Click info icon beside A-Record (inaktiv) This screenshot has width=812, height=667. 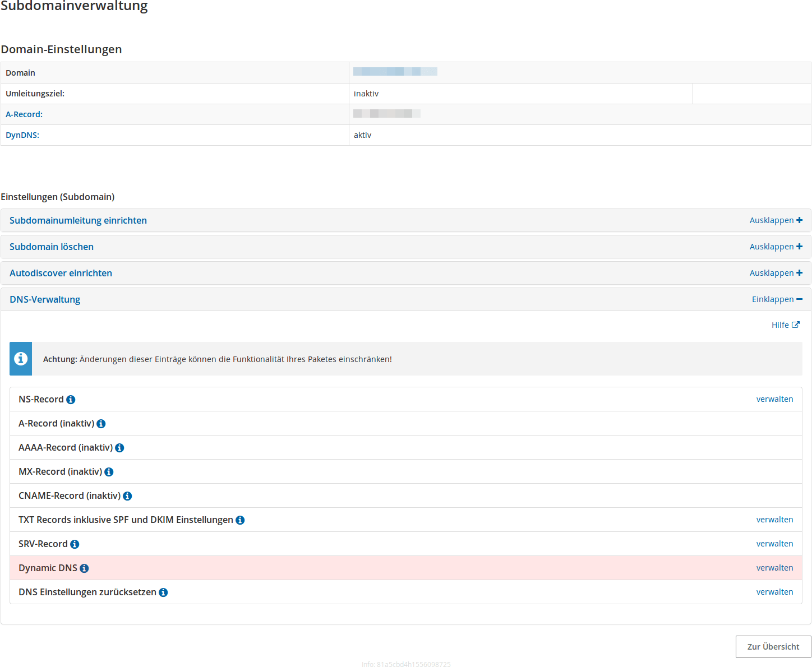101,424
